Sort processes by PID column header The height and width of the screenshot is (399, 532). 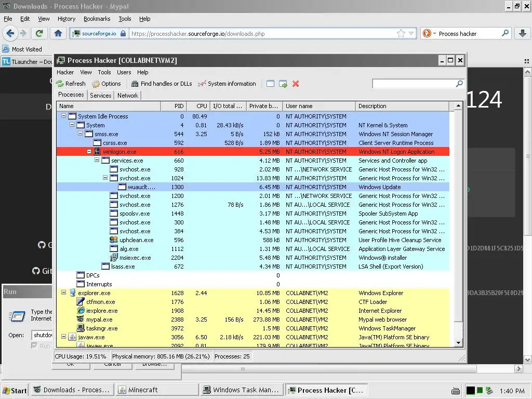[174, 106]
